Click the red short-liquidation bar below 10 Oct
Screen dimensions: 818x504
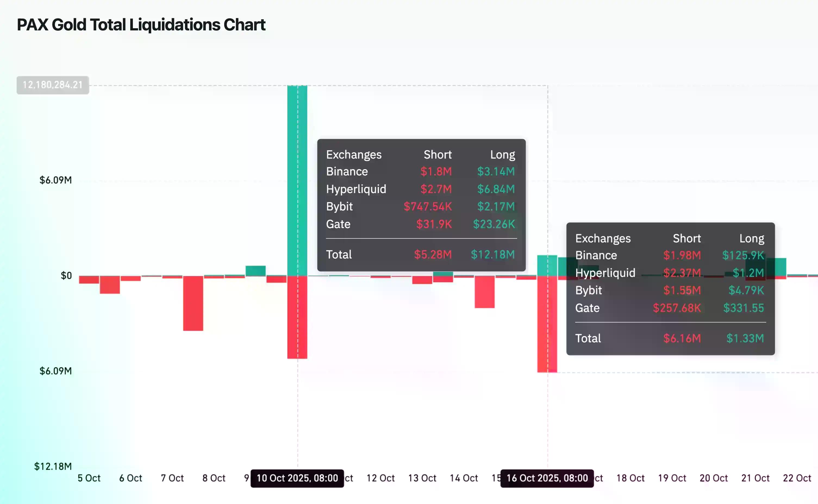(297, 317)
